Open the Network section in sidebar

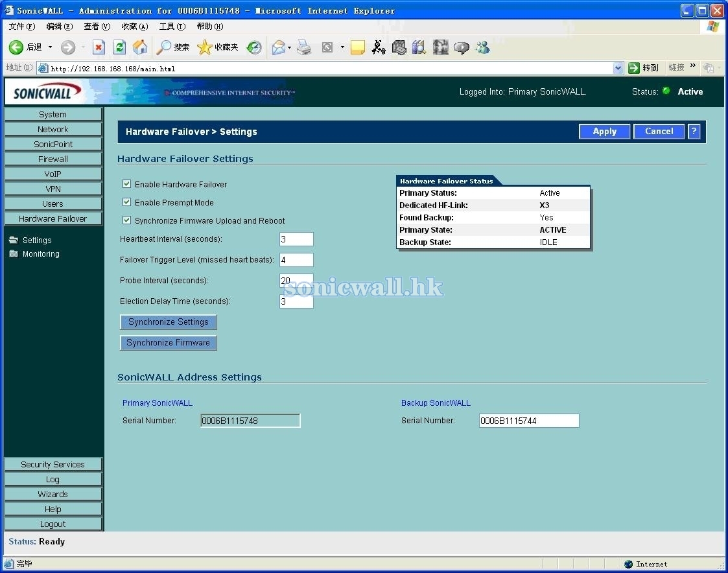pos(53,129)
